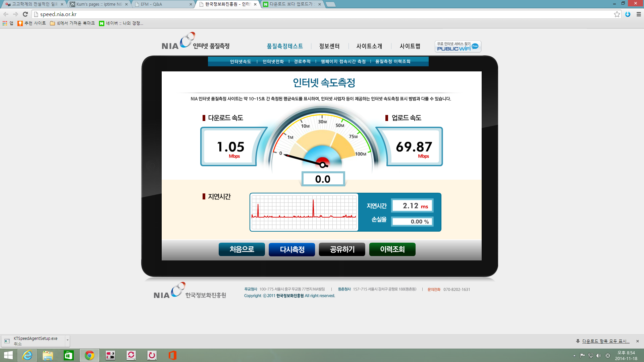644x362 pixels.
Task: Click 이력조회 button
Action: 392,249
